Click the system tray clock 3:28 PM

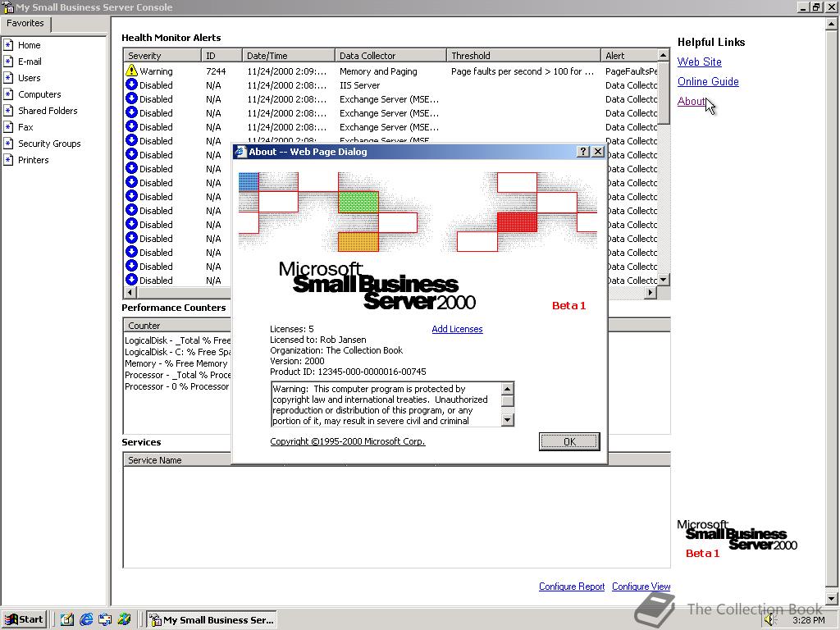(809, 620)
